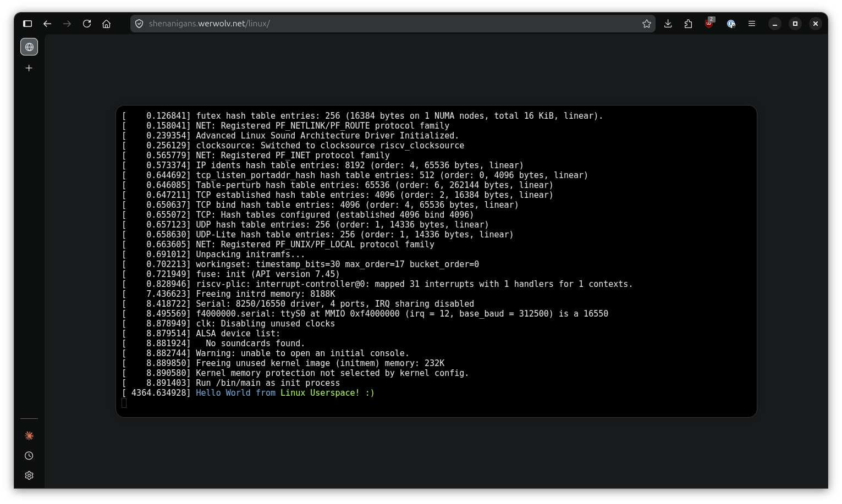
Task: Open the downloads panel
Action: coord(668,24)
